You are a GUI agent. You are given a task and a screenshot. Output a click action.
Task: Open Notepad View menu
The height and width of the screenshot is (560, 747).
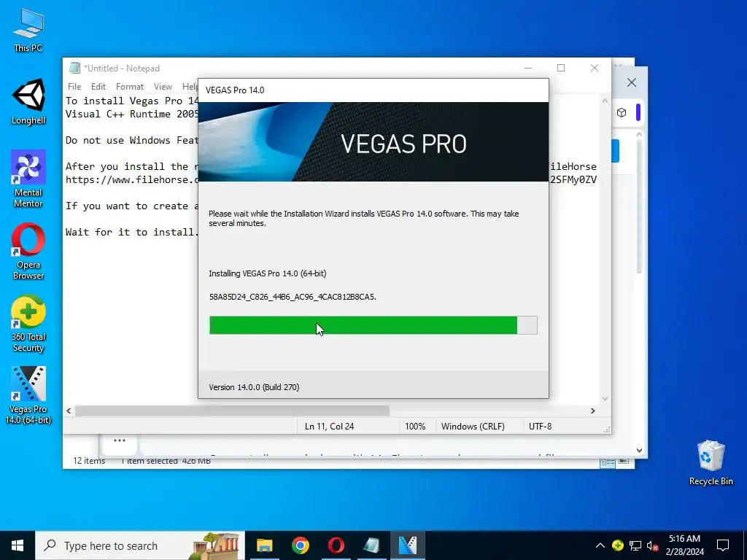point(163,87)
